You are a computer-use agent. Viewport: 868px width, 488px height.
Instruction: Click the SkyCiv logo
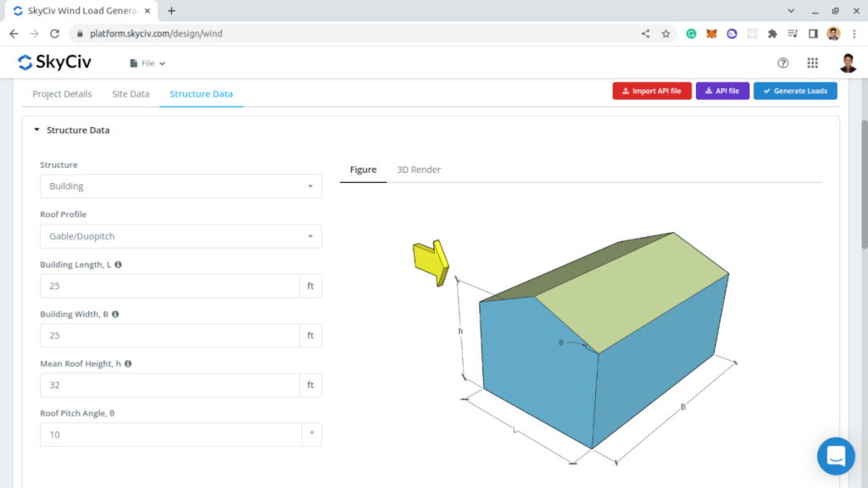click(54, 63)
